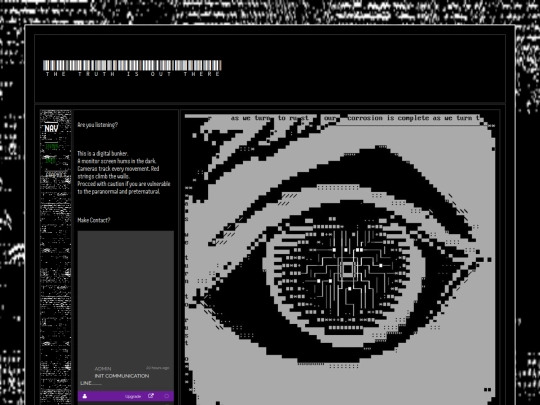This screenshot has height=405, width=540.
Task: Click 'to the paranormal and preternatural' line
Action: coord(119,191)
